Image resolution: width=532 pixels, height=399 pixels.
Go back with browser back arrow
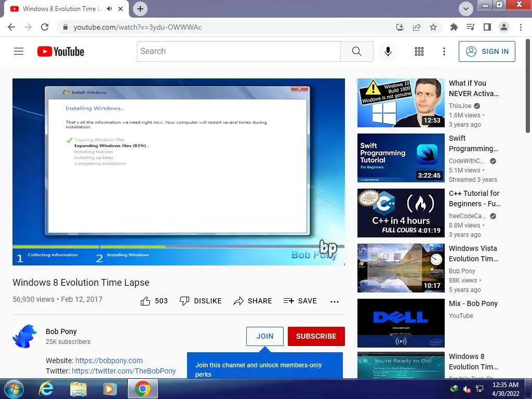pyautogui.click(x=11, y=27)
